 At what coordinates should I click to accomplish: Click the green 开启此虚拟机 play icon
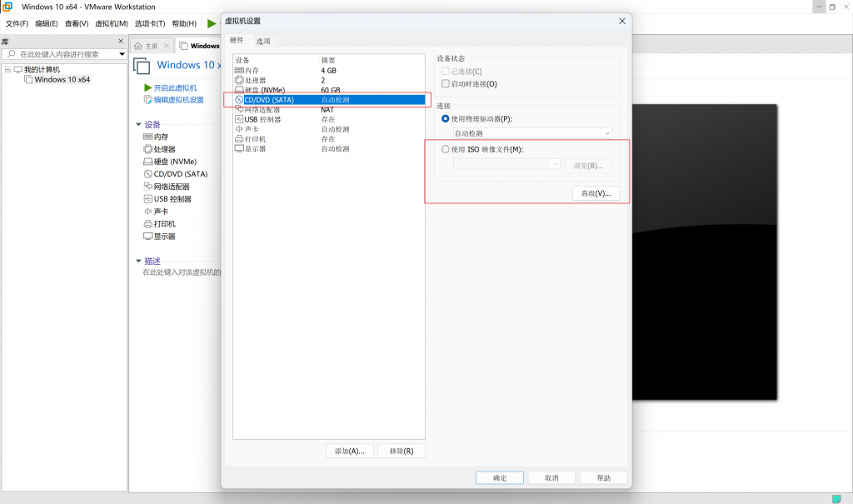[x=147, y=87]
